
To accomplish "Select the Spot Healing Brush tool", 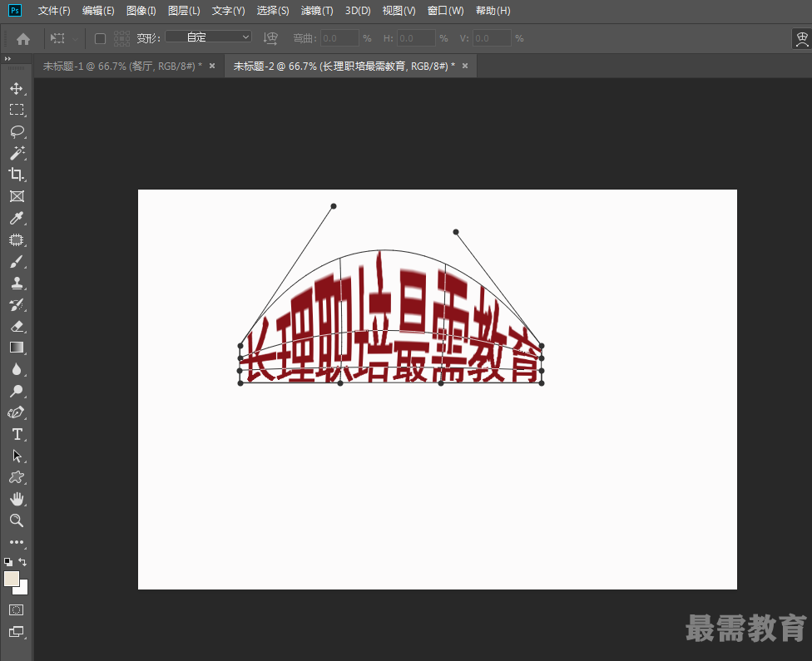I will [x=17, y=239].
